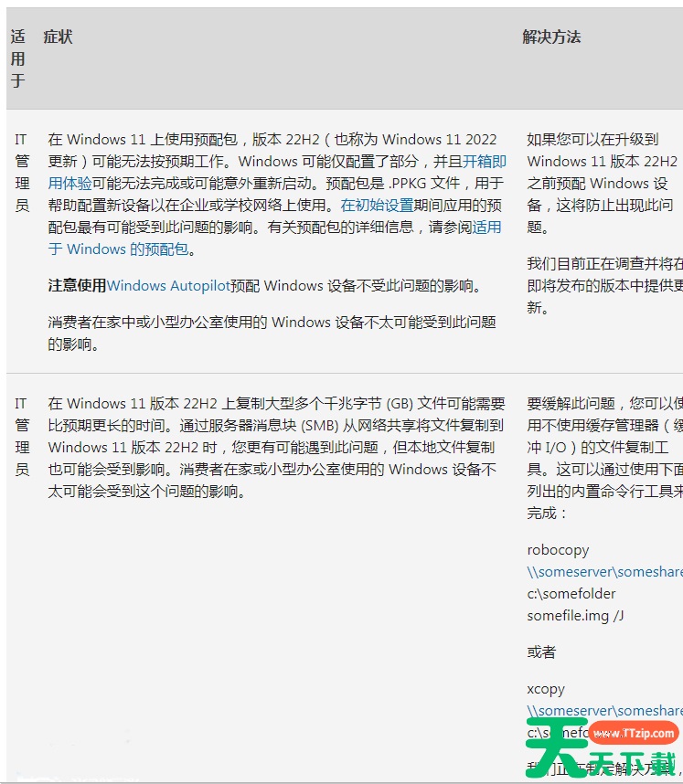Select the paragraph starting 如果您可以在升级到
The height and width of the screenshot is (784, 683).
(603, 183)
